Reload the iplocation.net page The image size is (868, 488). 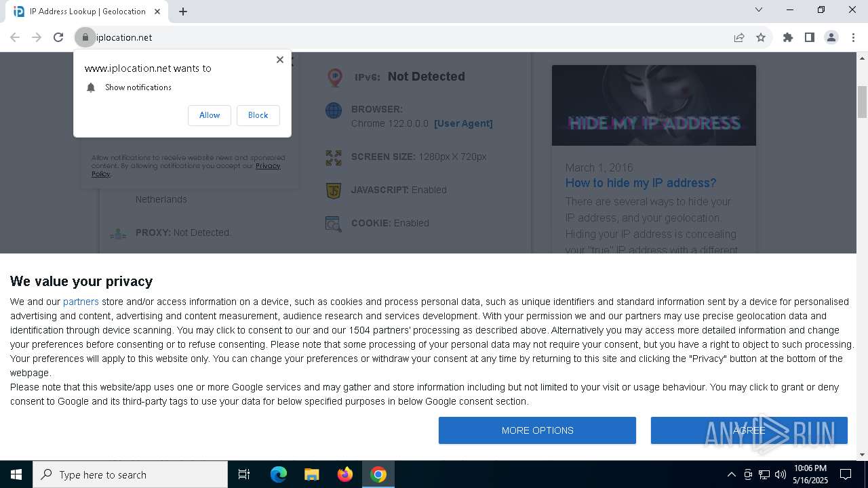point(58,37)
